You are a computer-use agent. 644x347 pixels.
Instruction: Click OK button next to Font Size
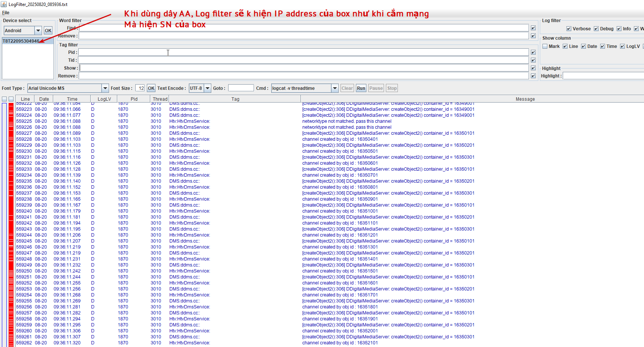[151, 88]
